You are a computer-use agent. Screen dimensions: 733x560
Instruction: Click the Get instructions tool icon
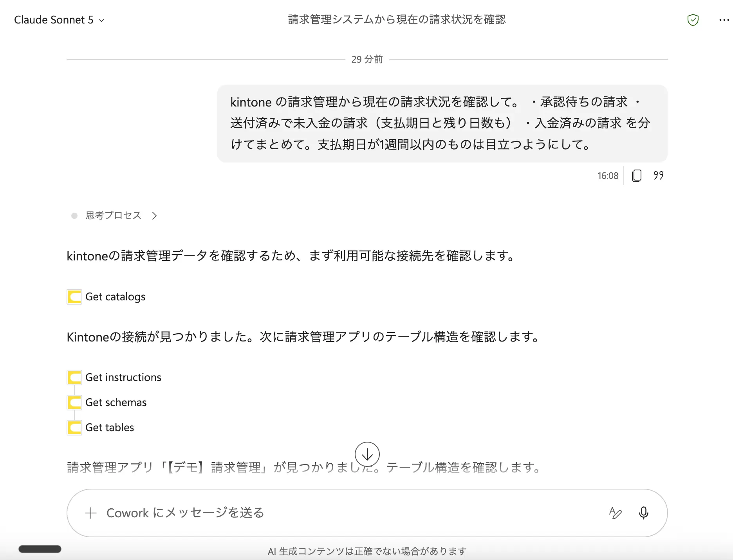coord(74,378)
